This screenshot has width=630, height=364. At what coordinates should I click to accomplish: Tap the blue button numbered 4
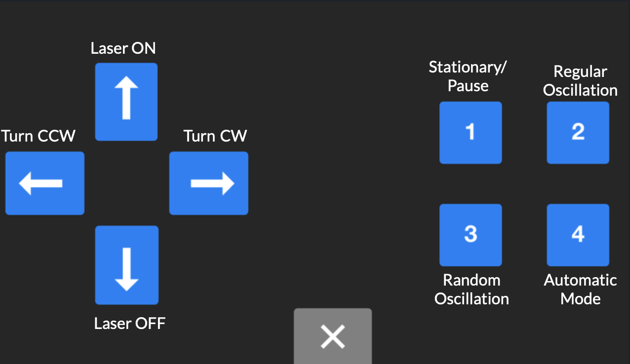[578, 235]
